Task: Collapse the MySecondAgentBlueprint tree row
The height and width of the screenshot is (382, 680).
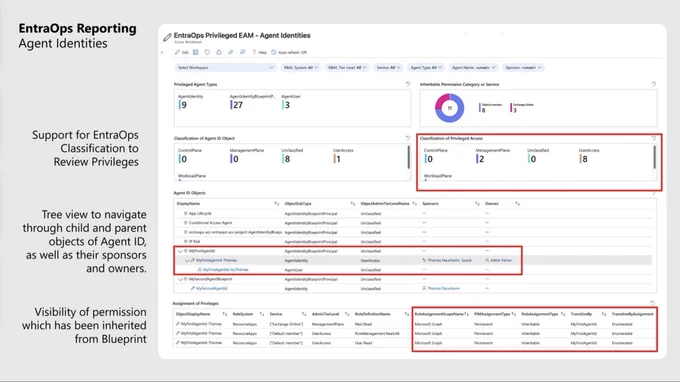Action: (x=180, y=279)
